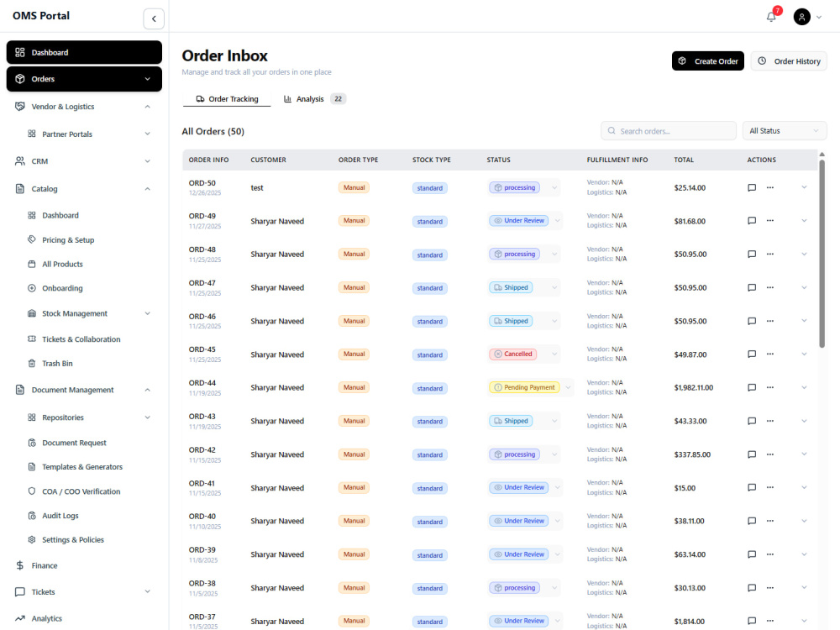840x630 pixels.
Task: Open the comment icon for ORD-38
Action: point(752,588)
